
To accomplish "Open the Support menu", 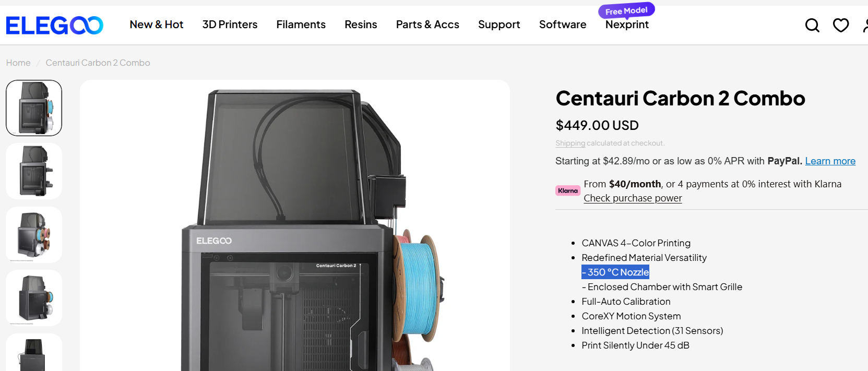I will (x=499, y=25).
